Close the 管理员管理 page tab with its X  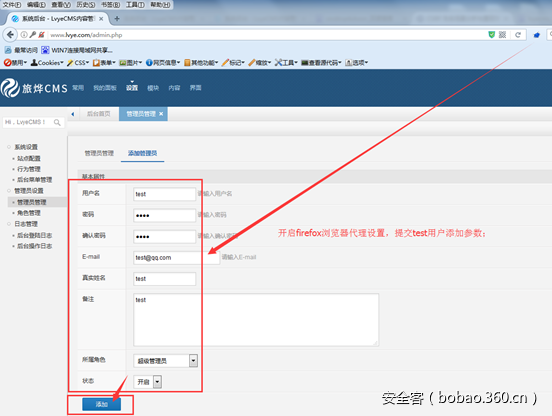[161, 114]
